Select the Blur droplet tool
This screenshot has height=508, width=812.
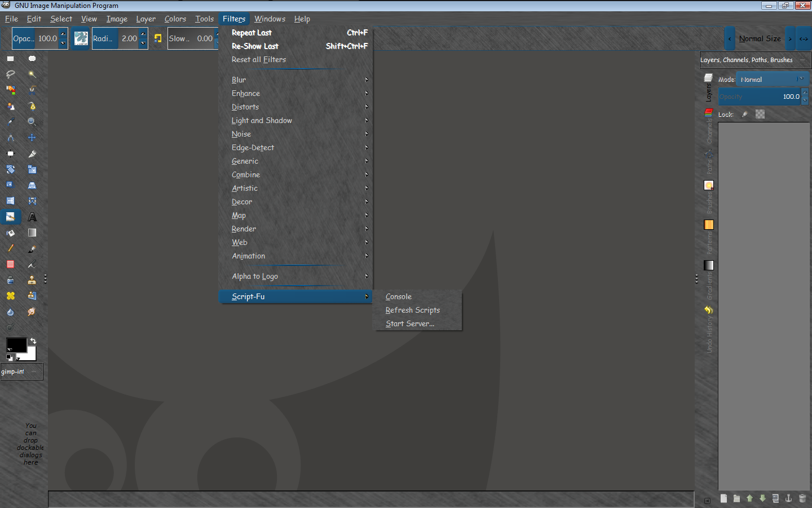pyautogui.click(x=11, y=312)
